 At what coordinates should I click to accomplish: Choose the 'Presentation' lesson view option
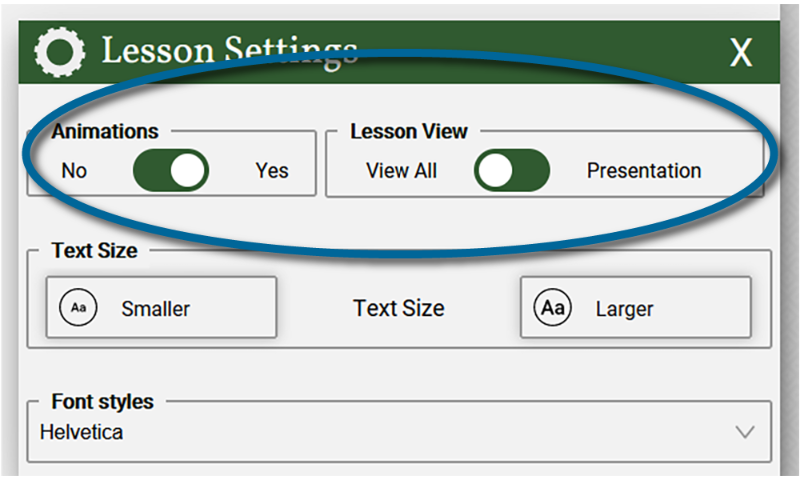pos(644,171)
